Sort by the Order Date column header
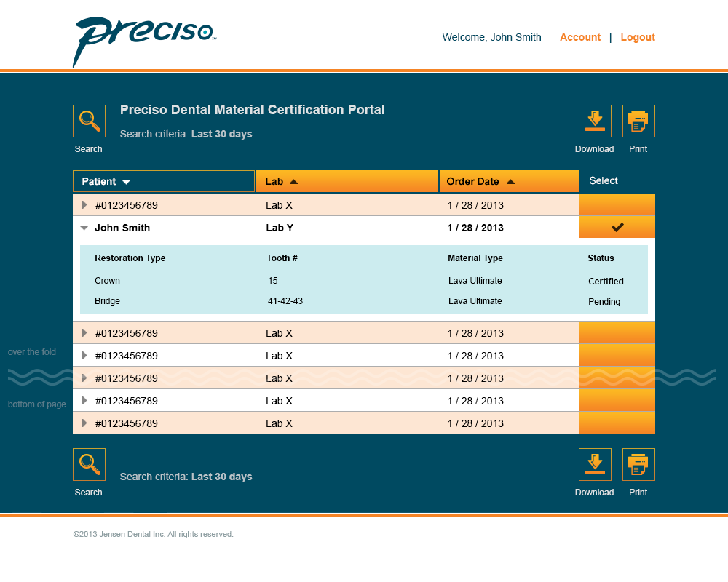This screenshot has width=728, height=582. [509, 181]
